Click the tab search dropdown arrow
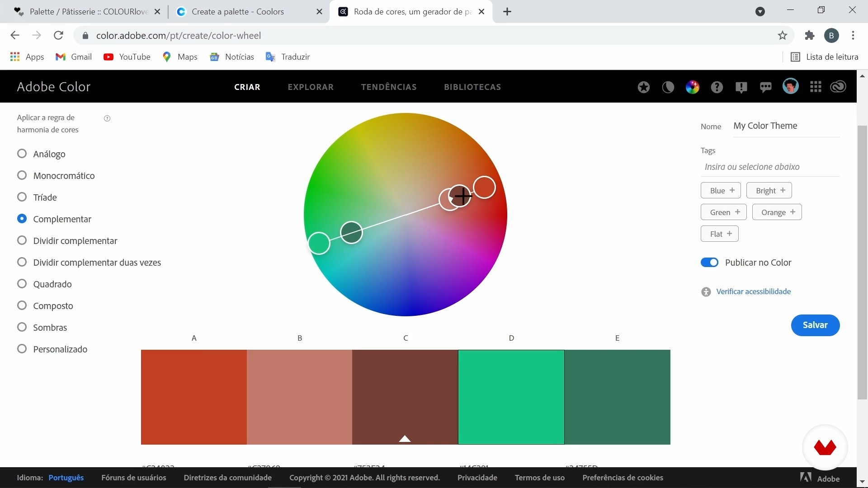The image size is (868, 488). [760, 12]
